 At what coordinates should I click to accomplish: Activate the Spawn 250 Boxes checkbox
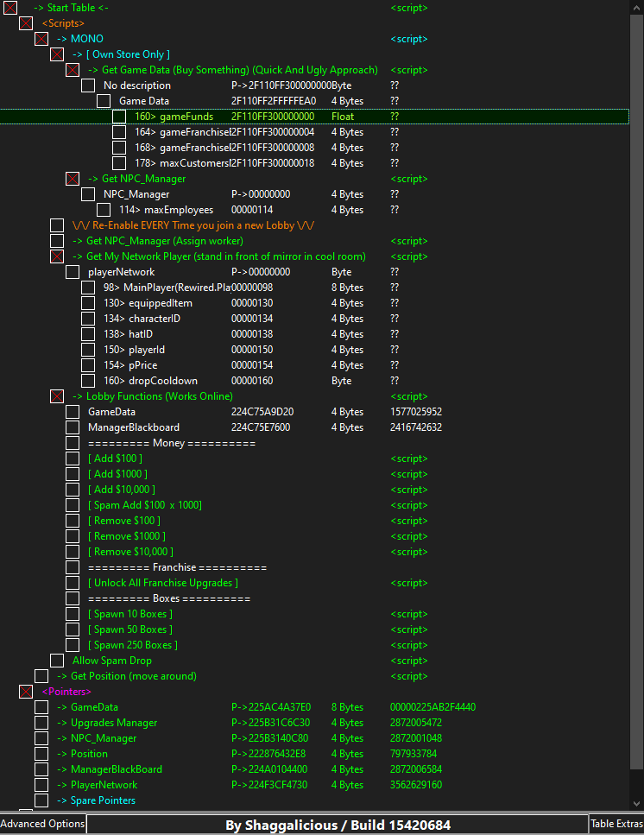pyautogui.click(x=73, y=645)
